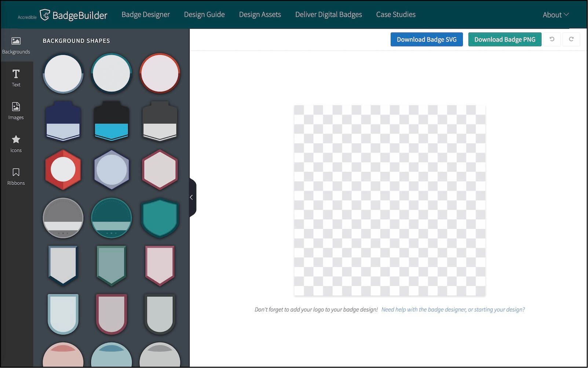This screenshot has width=588, height=368.
Task: Pick the hexagon with maroon outline
Action: coord(160,170)
